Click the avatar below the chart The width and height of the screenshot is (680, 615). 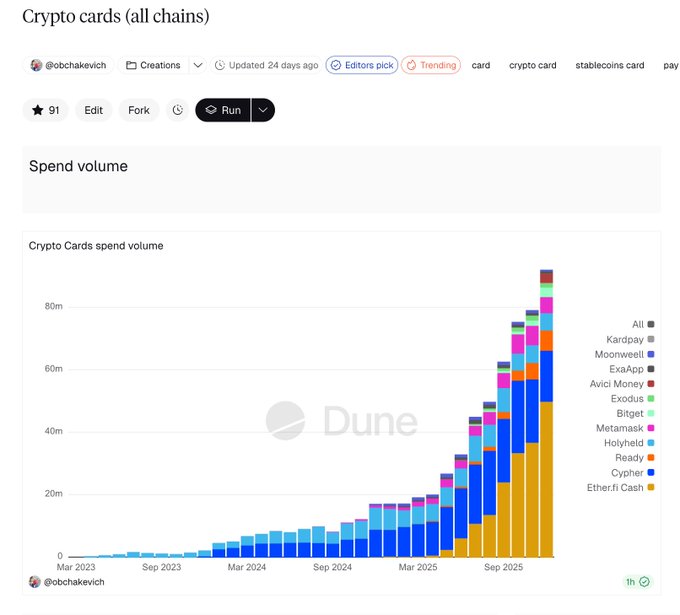tap(35, 581)
